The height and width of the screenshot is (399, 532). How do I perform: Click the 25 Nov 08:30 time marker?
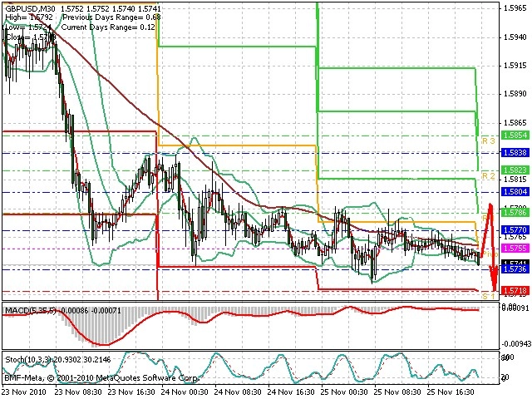pos(397,392)
